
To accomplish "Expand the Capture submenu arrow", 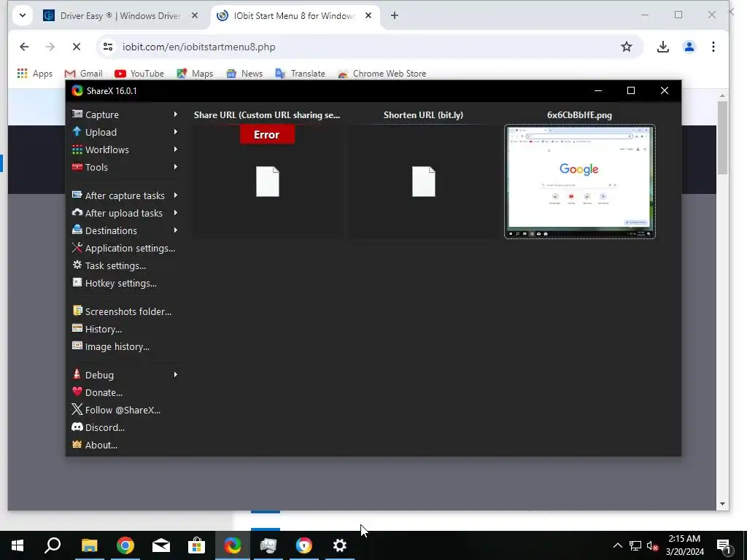I will (176, 114).
